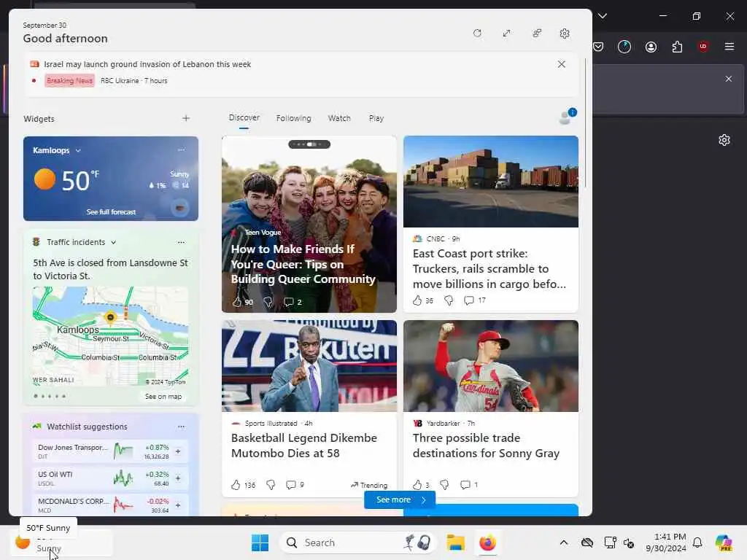This screenshot has width=747, height=560.
Task: Add McDonald's Corp to watchlist
Action: (x=178, y=505)
